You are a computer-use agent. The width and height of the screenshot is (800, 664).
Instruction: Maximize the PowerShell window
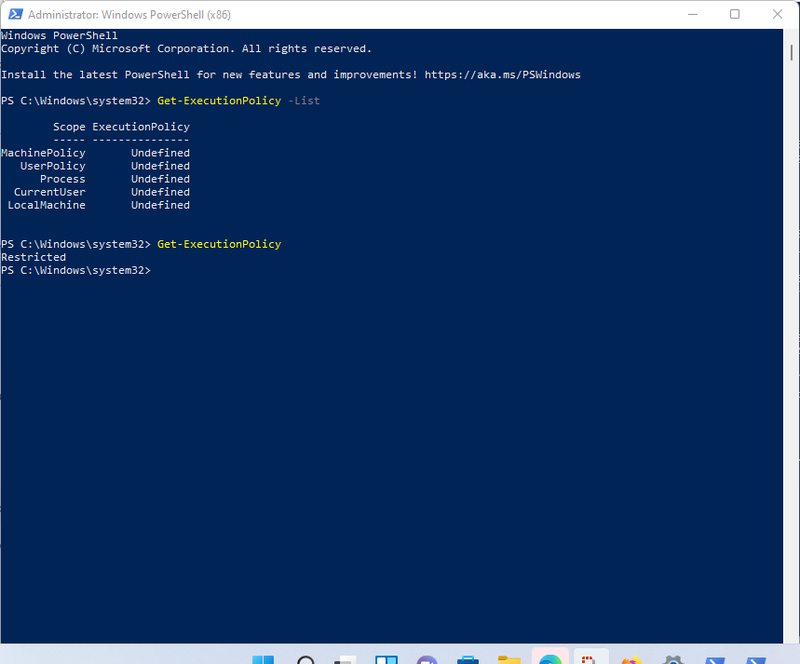[735, 14]
